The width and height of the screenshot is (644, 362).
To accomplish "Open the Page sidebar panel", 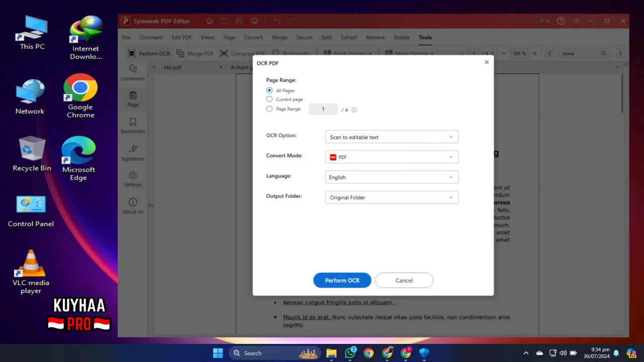I will tap(133, 99).
